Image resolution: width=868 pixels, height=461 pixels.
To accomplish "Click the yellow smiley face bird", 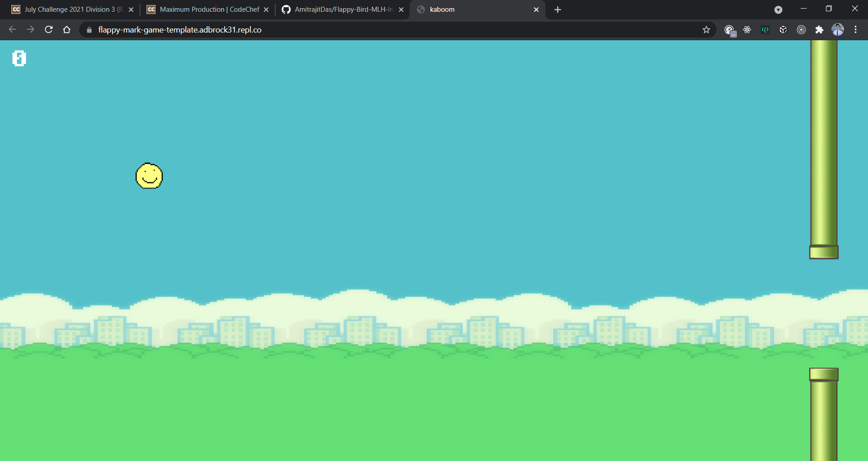I will point(149,176).
